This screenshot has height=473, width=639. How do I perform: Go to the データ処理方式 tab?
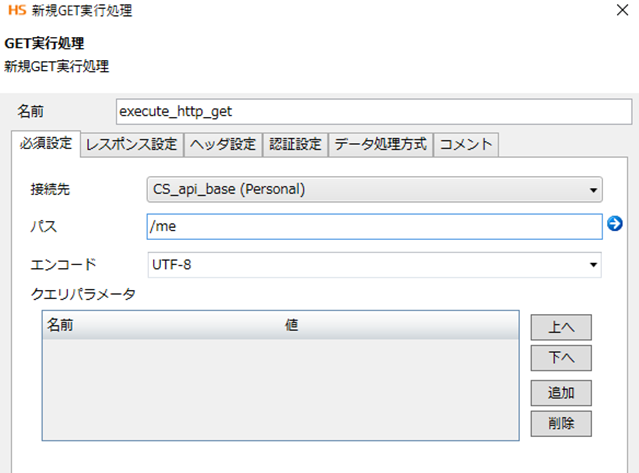(380, 144)
